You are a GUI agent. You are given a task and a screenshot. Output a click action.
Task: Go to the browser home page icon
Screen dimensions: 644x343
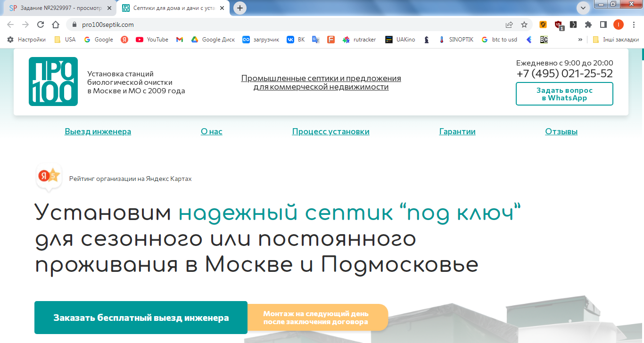pyautogui.click(x=56, y=24)
